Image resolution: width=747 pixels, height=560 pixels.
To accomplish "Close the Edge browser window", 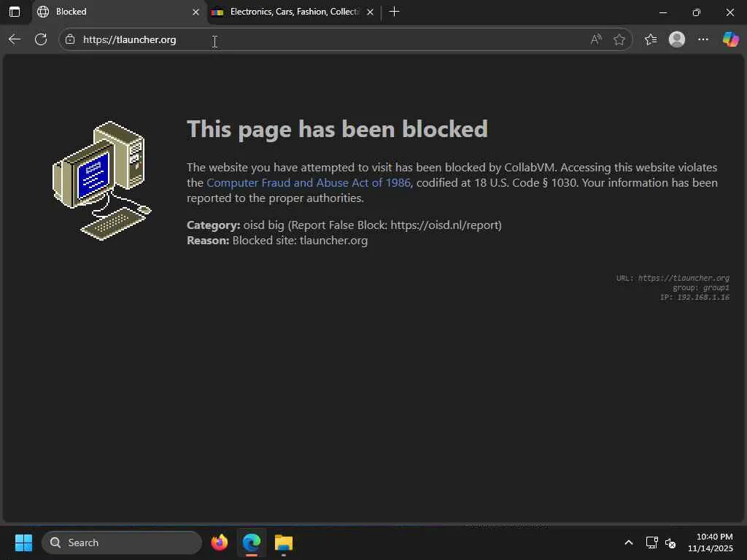I will click(729, 12).
